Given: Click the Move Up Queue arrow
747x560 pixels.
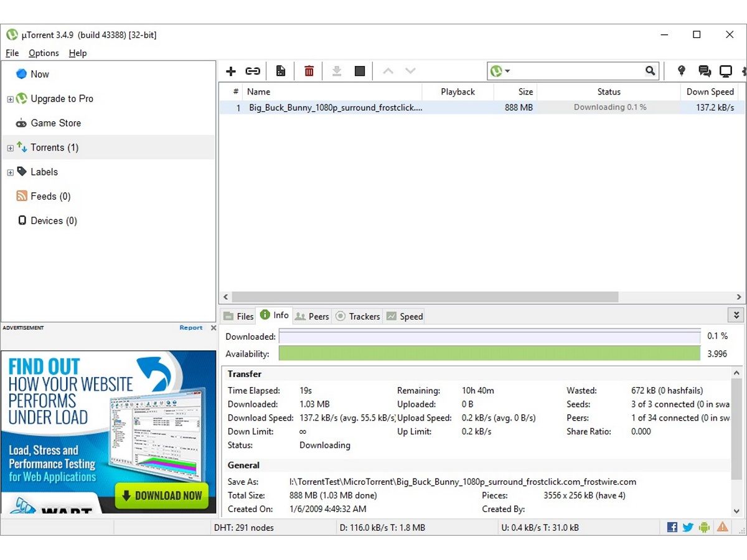Looking at the screenshot, I should click(x=388, y=71).
